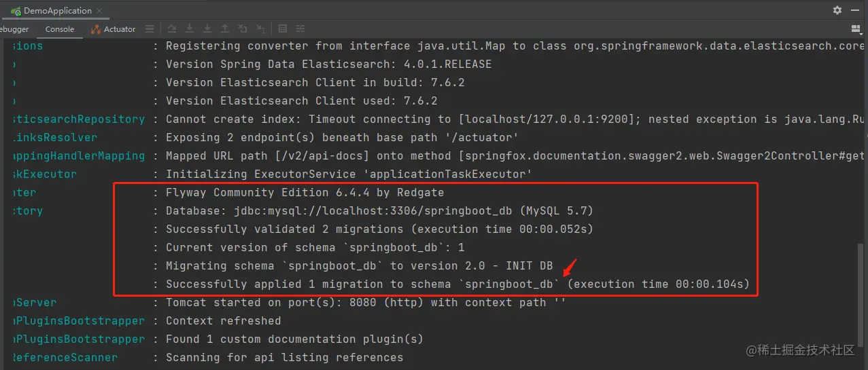This screenshot has width=868, height=370.
Task: Click the 'appingHandlerMapping' logger name
Action: pyautogui.click(x=79, y=156)
